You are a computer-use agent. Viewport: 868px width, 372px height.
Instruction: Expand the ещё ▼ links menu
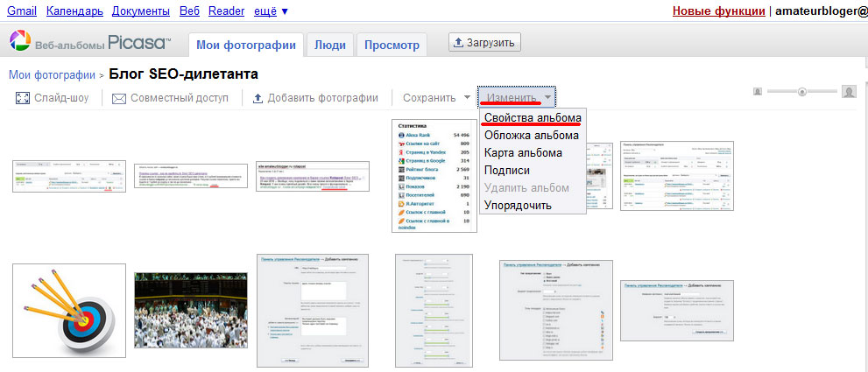pos(271,11)
